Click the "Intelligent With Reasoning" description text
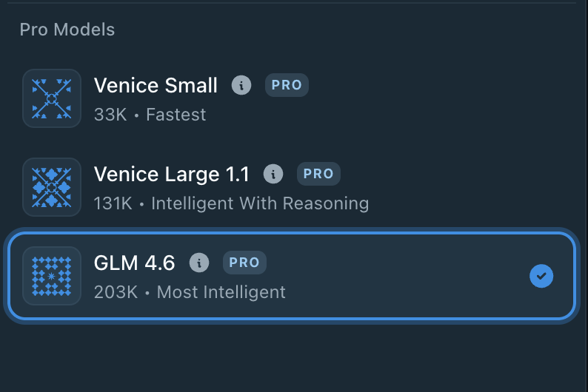Image resolution: width=588 pixels, height=392 pixels. [x=260, y=203]
